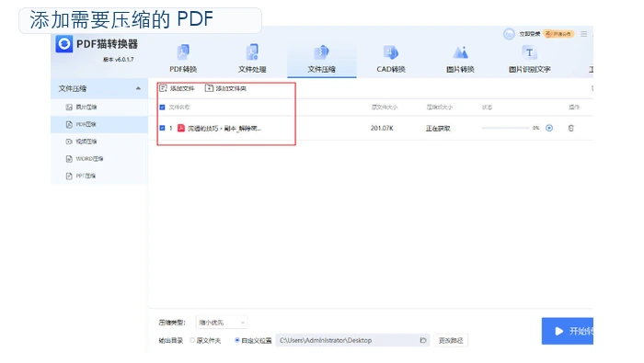Image resolution: width=644 pixels, height=363 pixels.
Task: Open the 压缩类型 dropdown
Action: (x=222, y=323)
